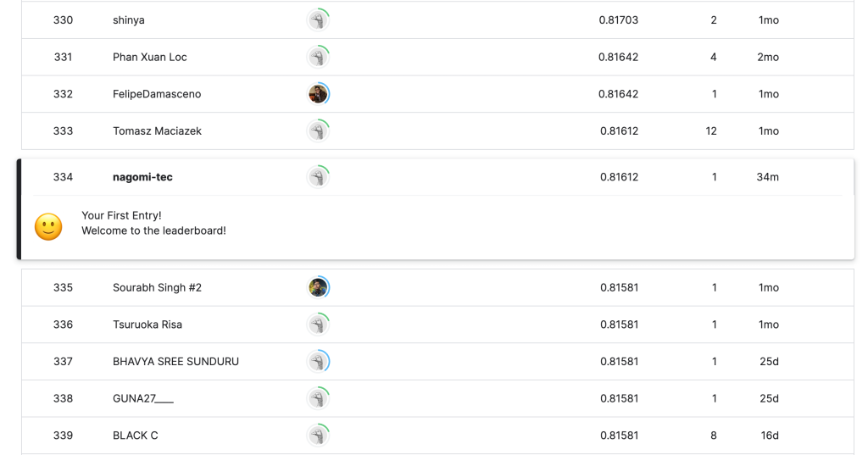The image size is (868, 455).
Task: Open FelipeDamasceno's profile photo
Action: [318, 94]
